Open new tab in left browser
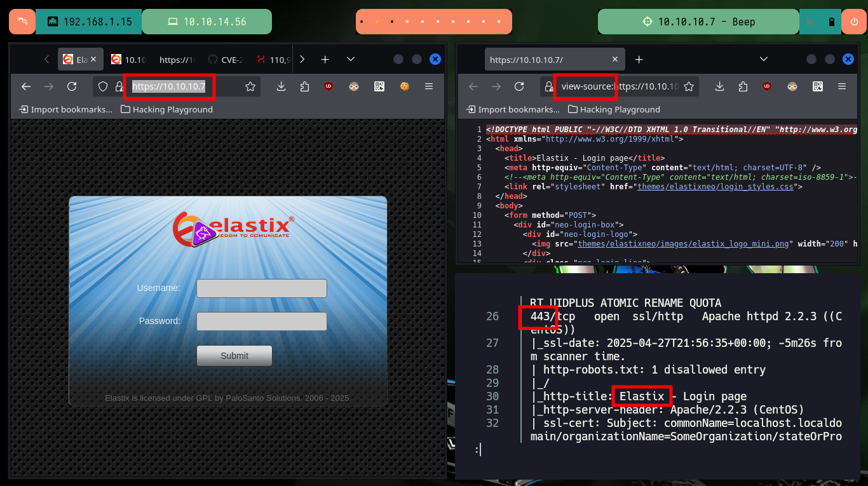The image size is (868, 486). coord(325,59)
